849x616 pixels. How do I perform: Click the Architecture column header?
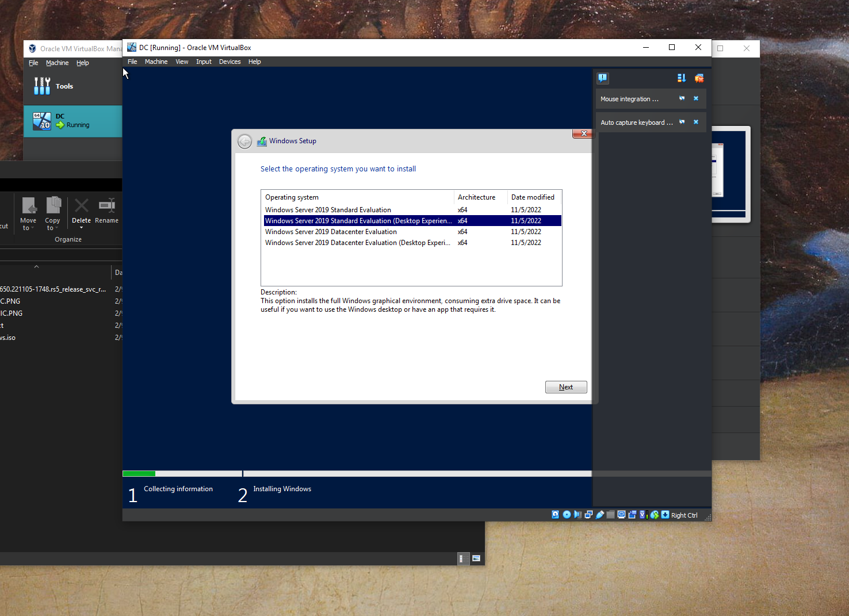click(x=480, y=197)
